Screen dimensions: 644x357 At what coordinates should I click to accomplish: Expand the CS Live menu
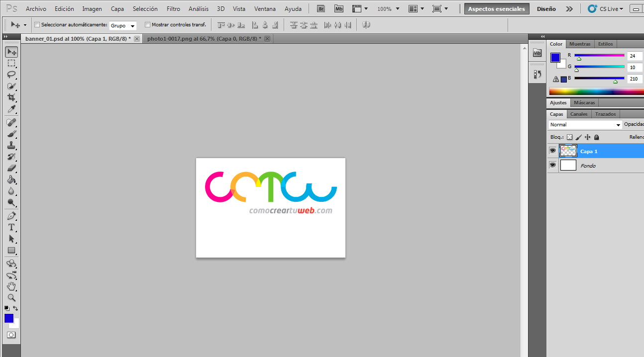(606, 9)
